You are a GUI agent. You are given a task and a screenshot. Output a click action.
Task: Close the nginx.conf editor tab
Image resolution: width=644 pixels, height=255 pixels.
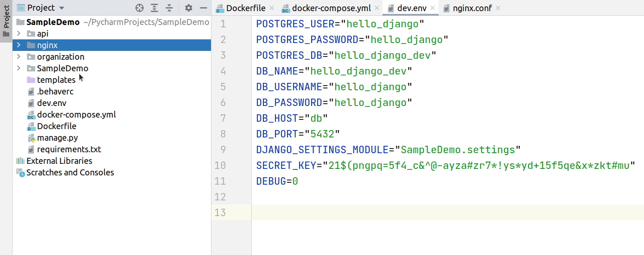497,8
